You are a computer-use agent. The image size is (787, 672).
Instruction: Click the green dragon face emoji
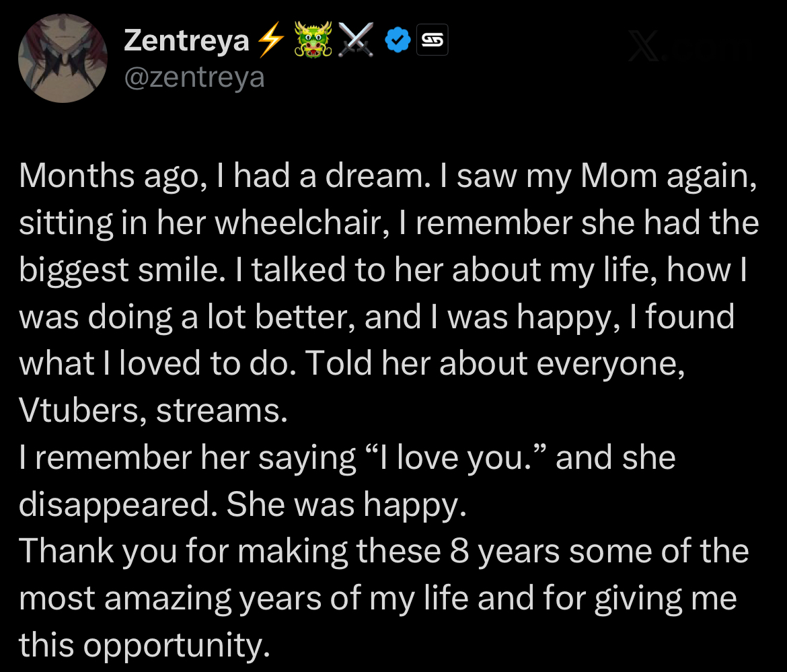click(x=314, y=42)
